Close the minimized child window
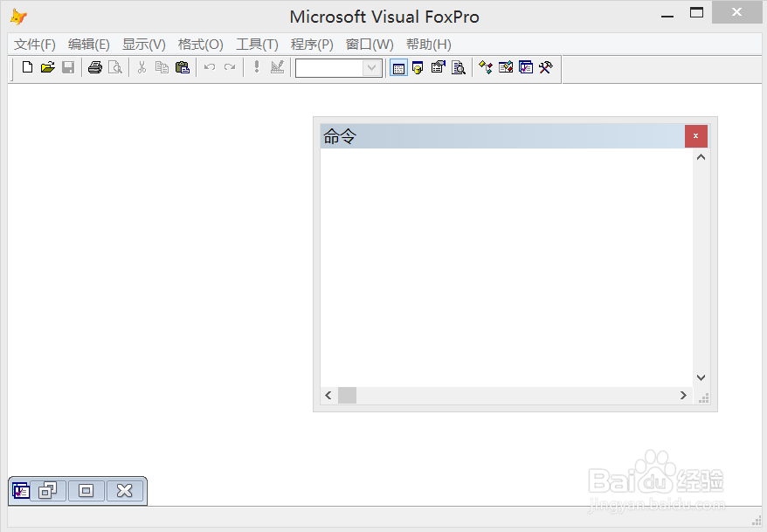767x532 pixels. [125, 490]
